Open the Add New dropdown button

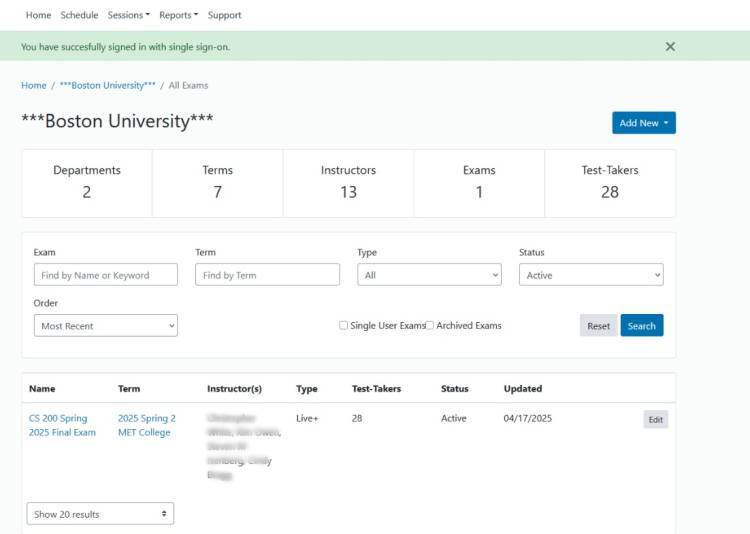pos(643,123)
